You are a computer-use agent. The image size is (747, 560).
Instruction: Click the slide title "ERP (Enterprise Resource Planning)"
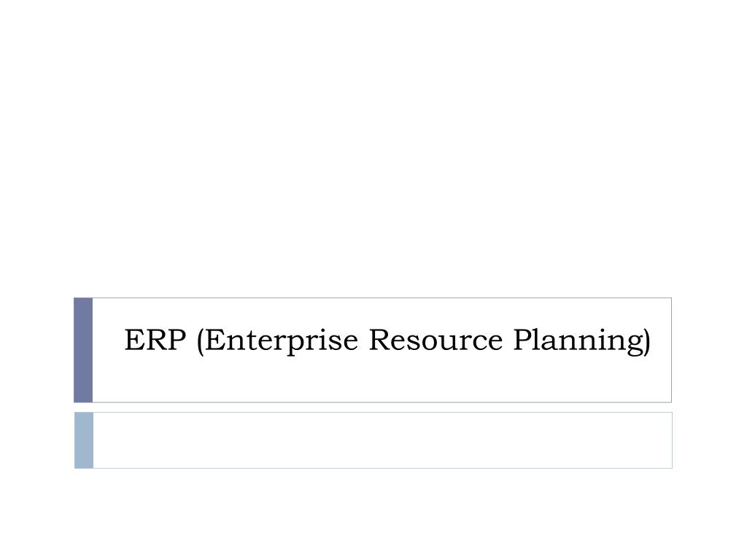(x=387, y=341)
